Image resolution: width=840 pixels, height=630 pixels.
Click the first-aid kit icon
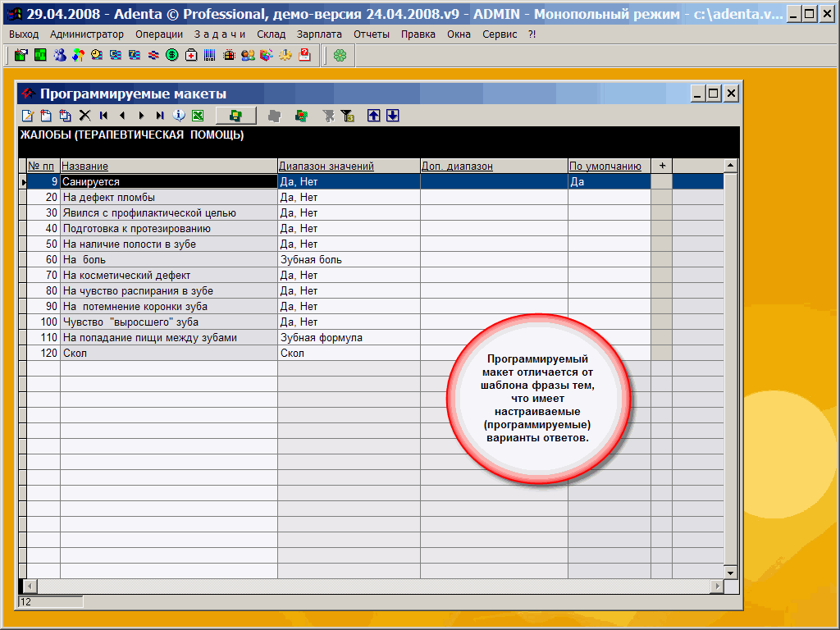(x=191, y=55)
